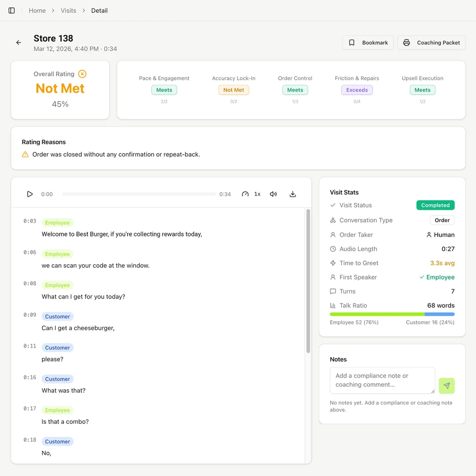Viewport: 476px width, 476px height.
Task: Click the Time to Greet lightning icon
Action: 333,263
